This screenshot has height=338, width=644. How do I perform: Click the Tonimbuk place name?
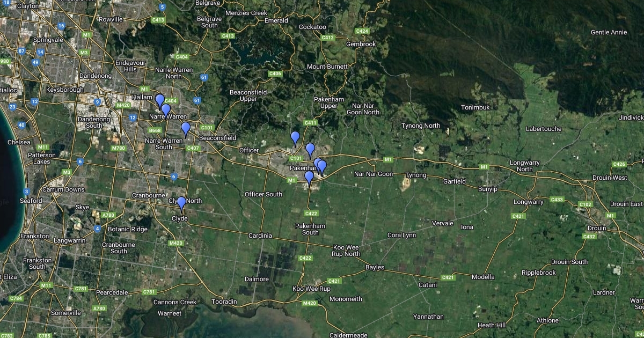point(475,107)
